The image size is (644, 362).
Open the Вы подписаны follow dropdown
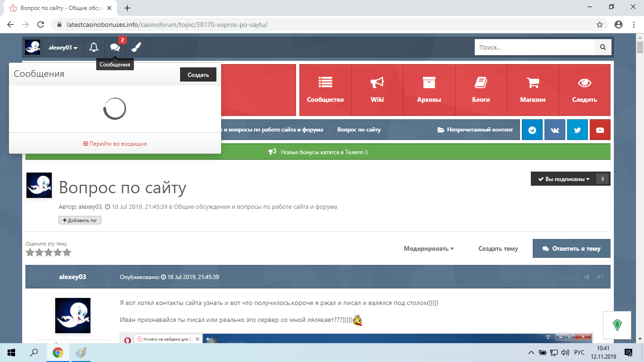(564, 179)
